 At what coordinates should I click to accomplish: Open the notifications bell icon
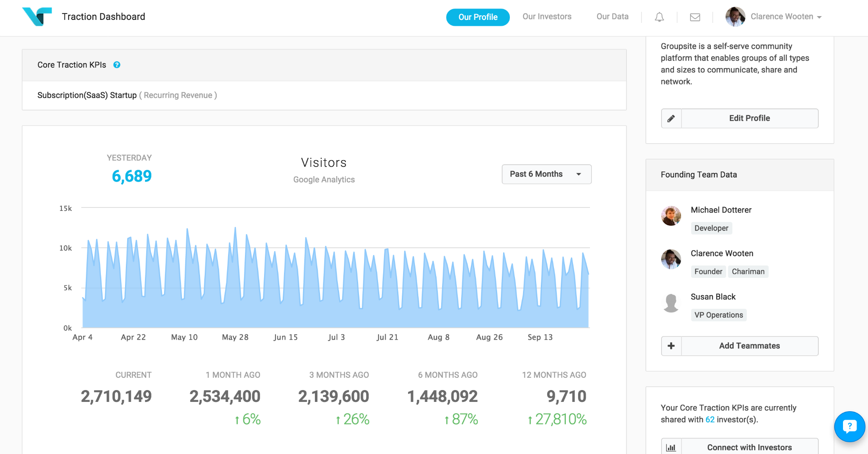point(659,17)
